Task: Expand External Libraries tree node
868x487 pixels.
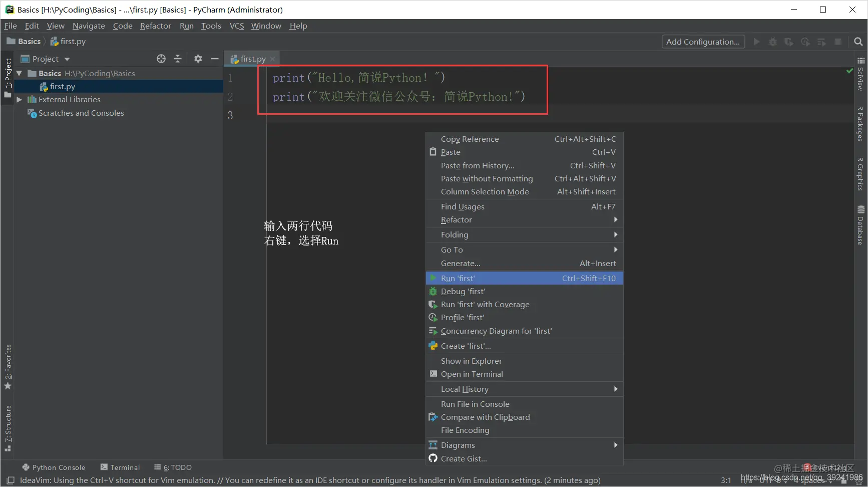Action: pos(19,100)
